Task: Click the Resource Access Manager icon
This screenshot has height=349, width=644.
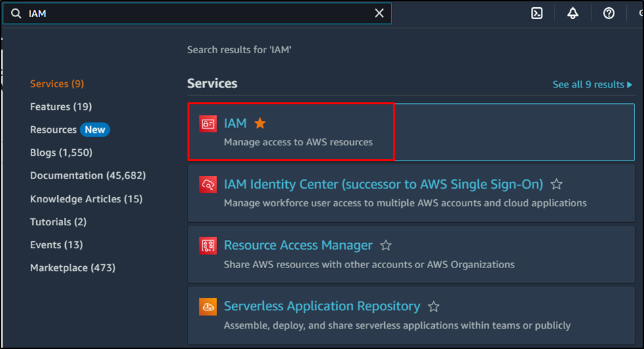Action: [x=208, y=246]
